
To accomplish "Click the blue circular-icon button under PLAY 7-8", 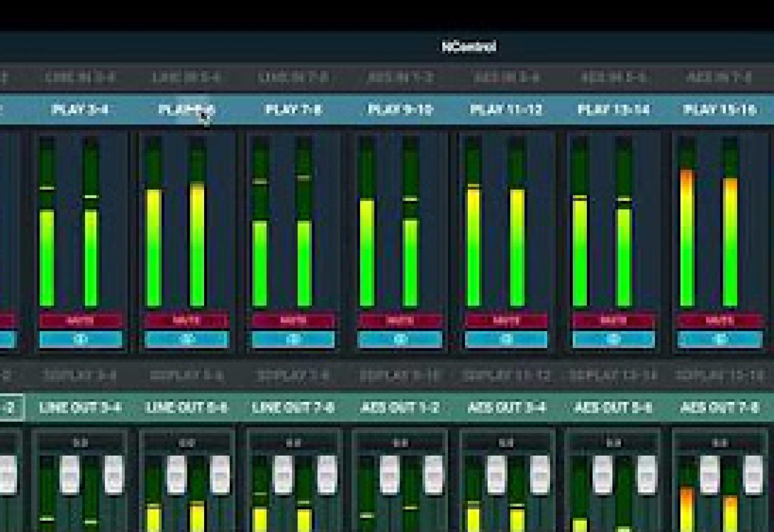I will pos(293,340).
